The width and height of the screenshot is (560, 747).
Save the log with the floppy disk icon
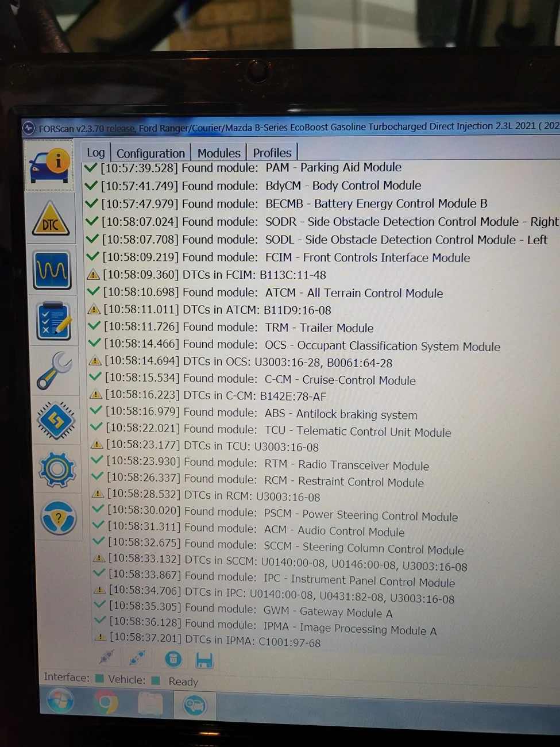[204, 660]
